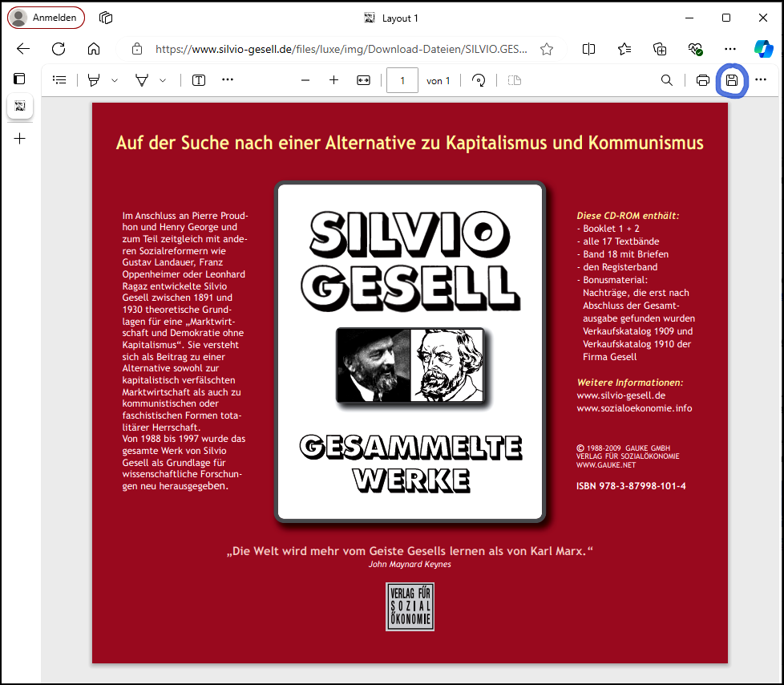Screen dimensions: 784x685
Task: Zoom in the PDF with plus
Action: [x=333, y=80]
